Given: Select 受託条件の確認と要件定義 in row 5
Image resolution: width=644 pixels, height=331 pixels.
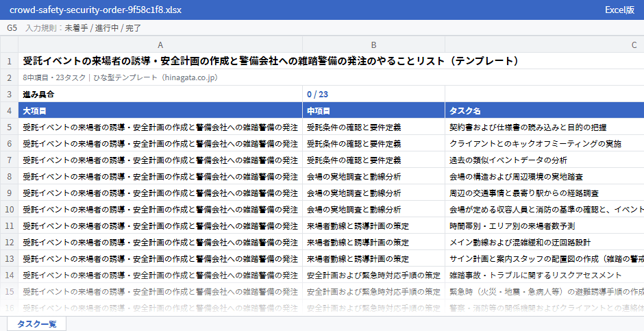Looking at the screenshot, I should coord(373,127).
